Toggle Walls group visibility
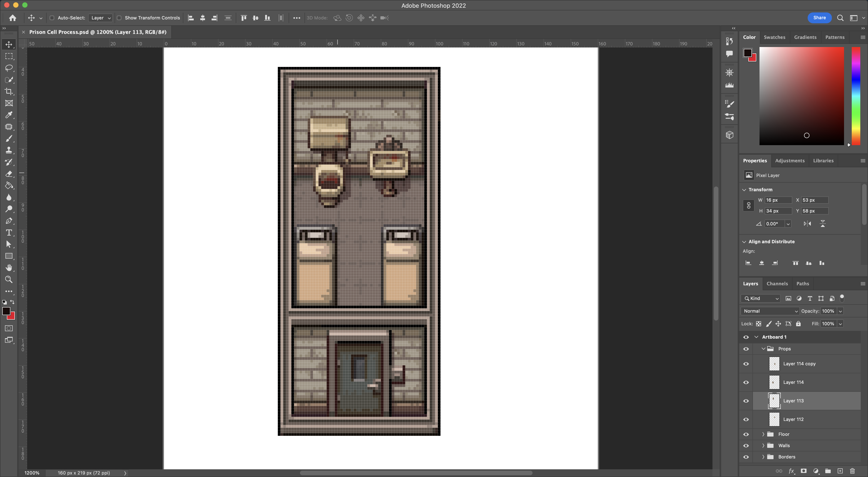This screenshot has height=477, width=868. point(746,446)
